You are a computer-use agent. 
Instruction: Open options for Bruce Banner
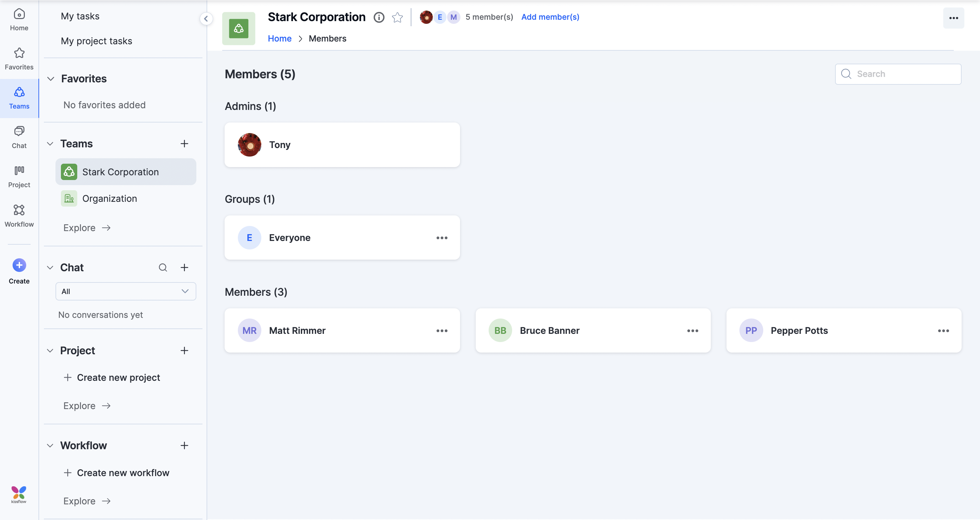692,330
